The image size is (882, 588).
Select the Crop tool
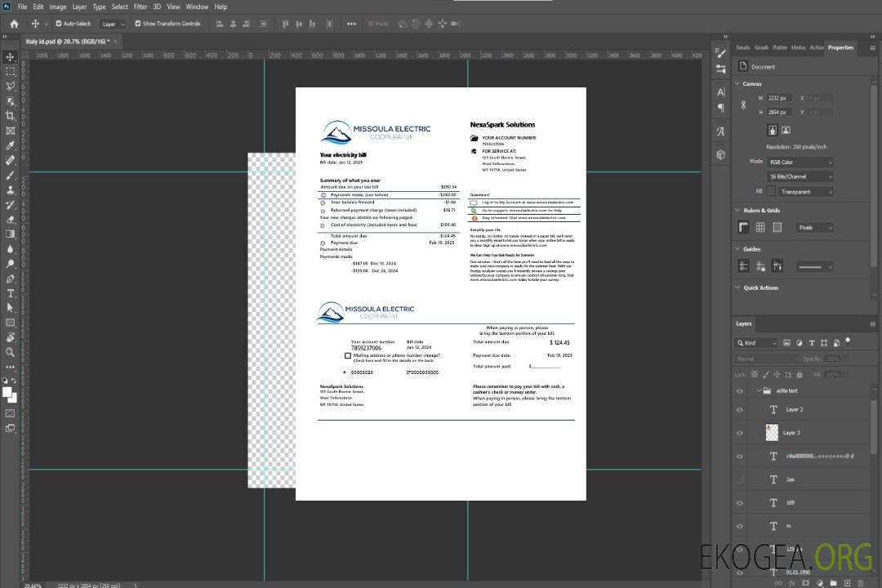click(x=11, y=116)
